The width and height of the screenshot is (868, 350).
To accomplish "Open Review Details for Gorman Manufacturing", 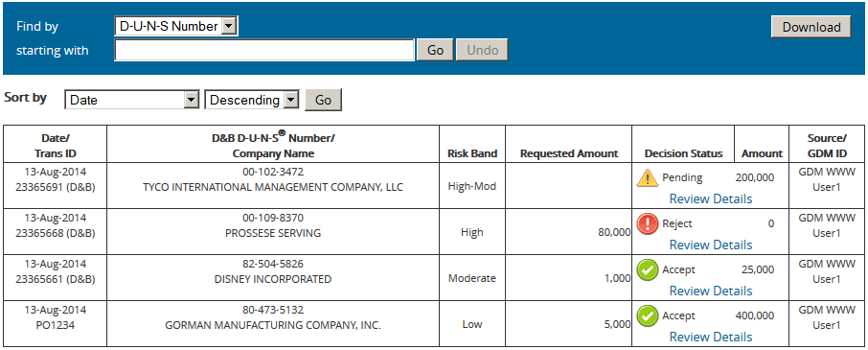I will coord(711,337).
